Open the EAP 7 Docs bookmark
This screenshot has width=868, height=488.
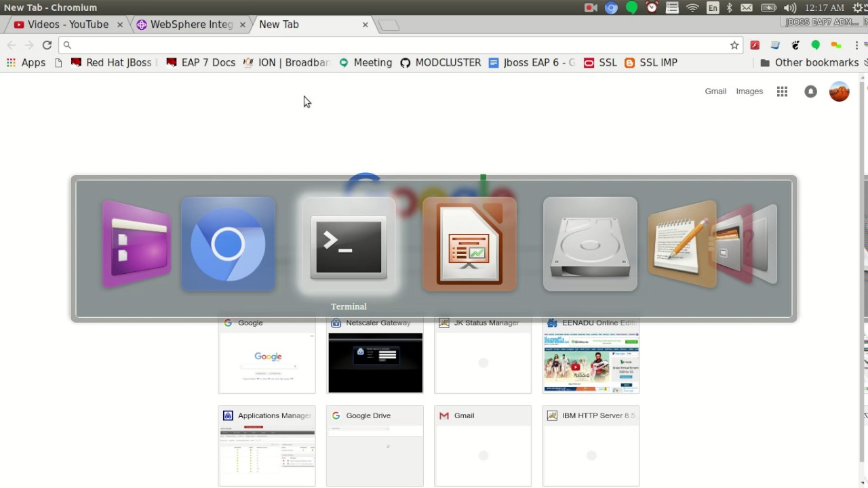(x=201, y=62)
